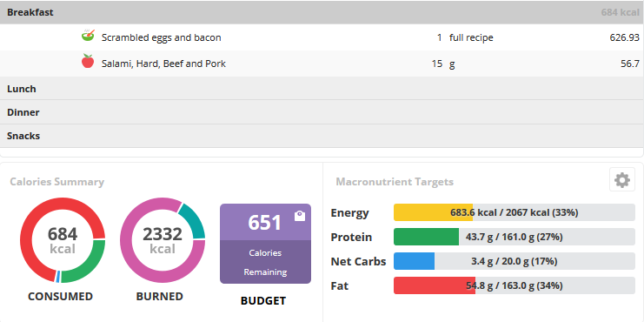This screenshot has height=322, width=644.
Task: Click the scale icon in Budget box
Action: [x=300, y=217]
